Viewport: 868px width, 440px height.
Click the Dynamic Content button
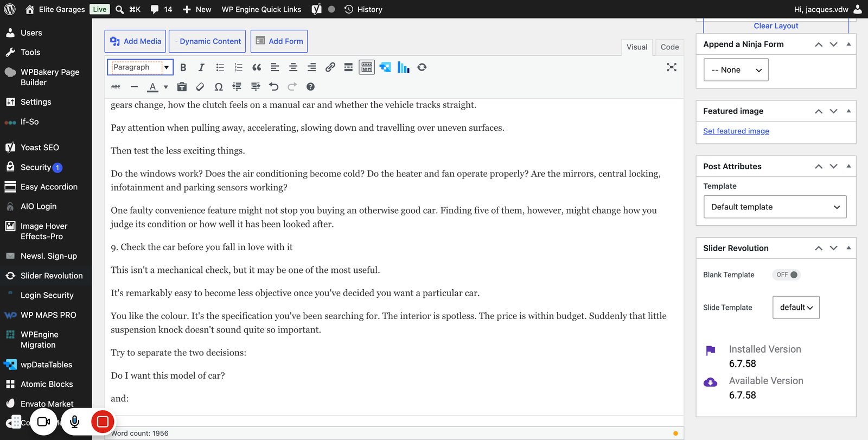[207, 41]
